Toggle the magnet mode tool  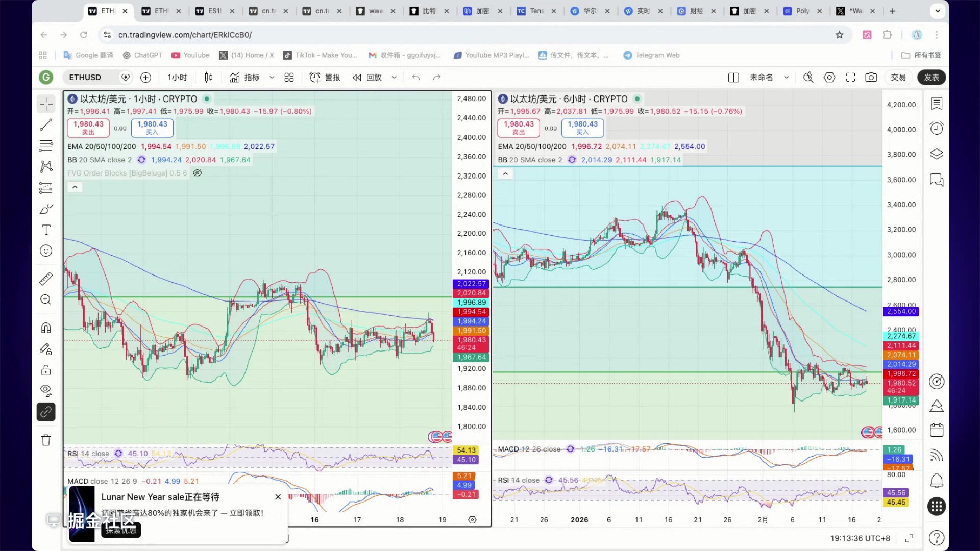(46, 328)
